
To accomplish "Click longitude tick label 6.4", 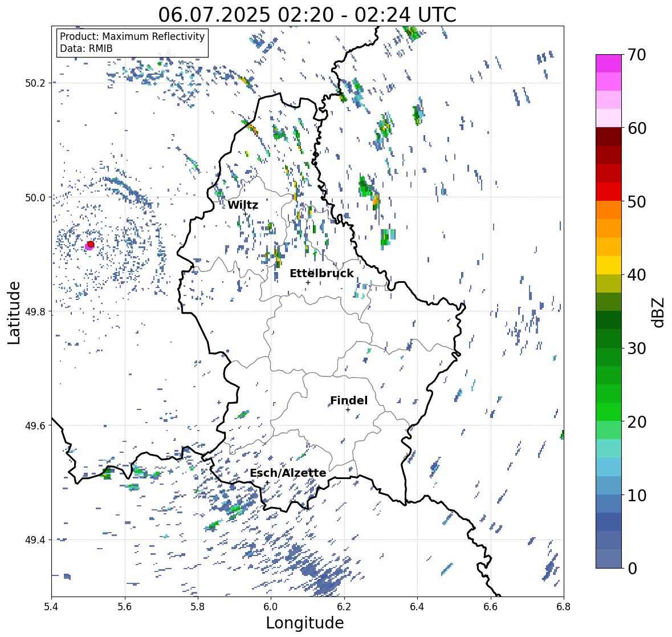I will [x=417, y=606].
